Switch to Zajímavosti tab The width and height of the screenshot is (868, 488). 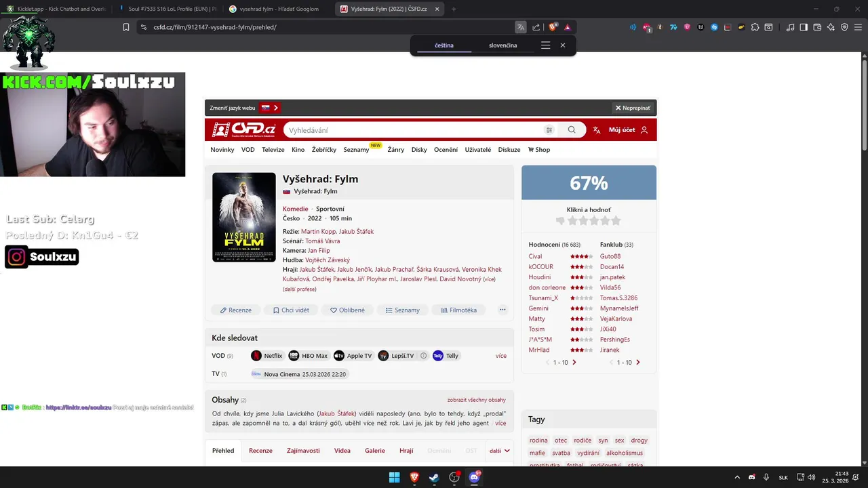303,450
